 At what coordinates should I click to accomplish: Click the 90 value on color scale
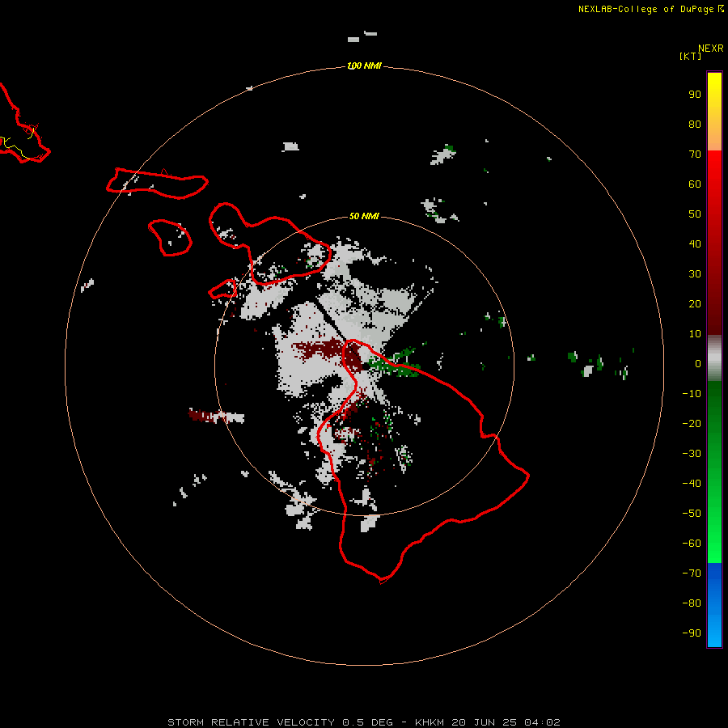click(695, 95)
